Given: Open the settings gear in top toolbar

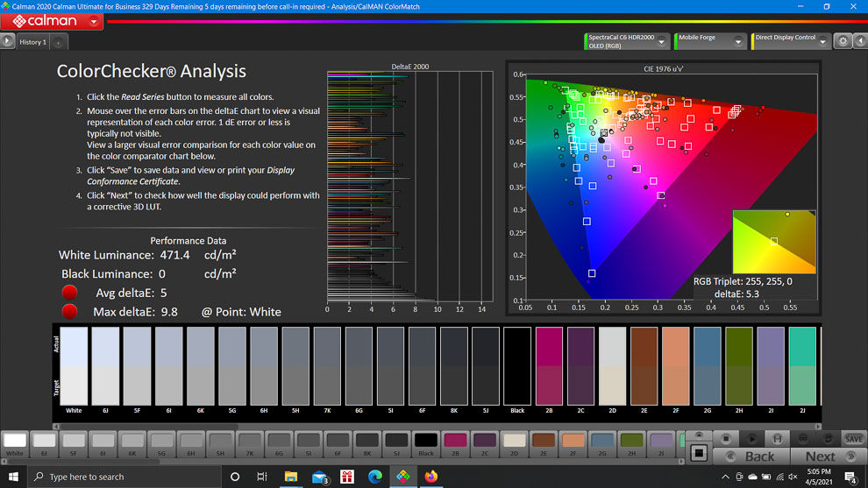Looking at the screenshot, I should pyautogui.click(x=843, y=41).
